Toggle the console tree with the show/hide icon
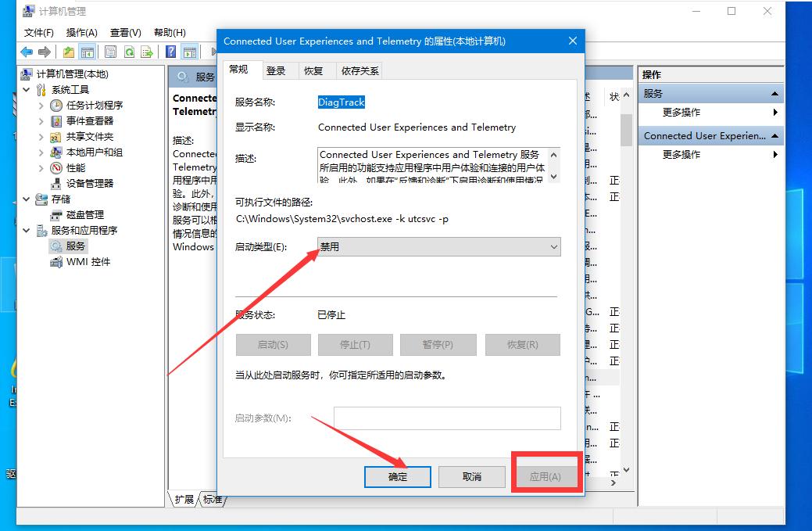The height and width of the screenshot is (531, 812). [89, 52]
